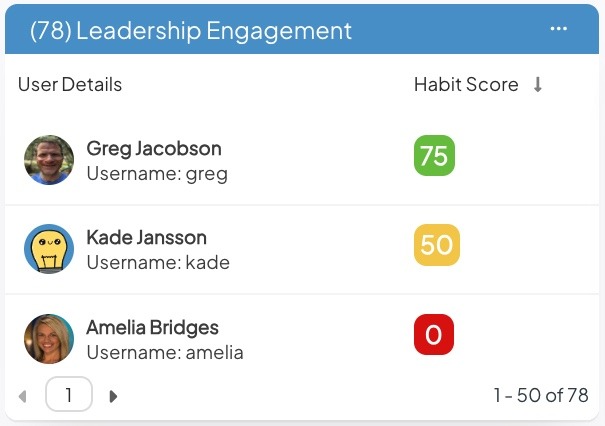Click the page number 1 field
Viewport: 605px width, 426px height.
point(69,395)
